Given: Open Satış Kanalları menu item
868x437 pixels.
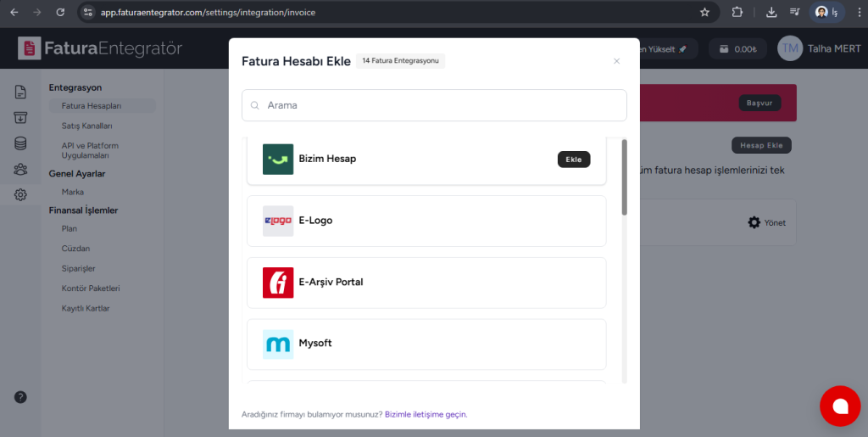Looking at the screenshot, I should (87, 126).
